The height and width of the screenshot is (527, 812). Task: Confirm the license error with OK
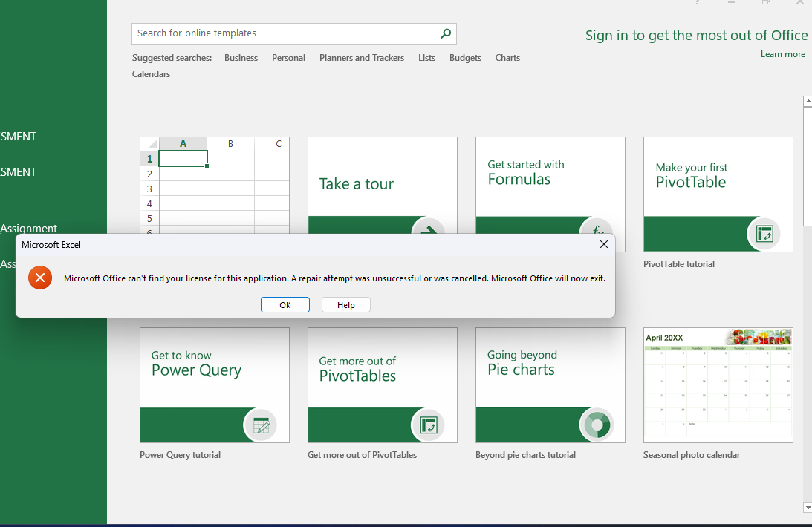285,305
